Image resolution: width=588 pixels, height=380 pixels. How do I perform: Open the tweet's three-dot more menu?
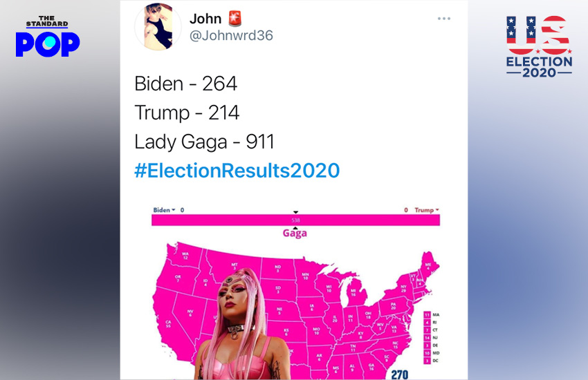[443, 19]
